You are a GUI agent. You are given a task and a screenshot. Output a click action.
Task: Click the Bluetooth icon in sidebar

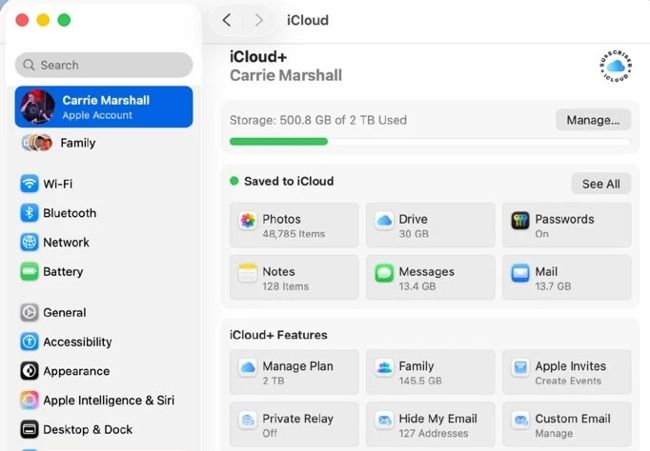point(29,213)
